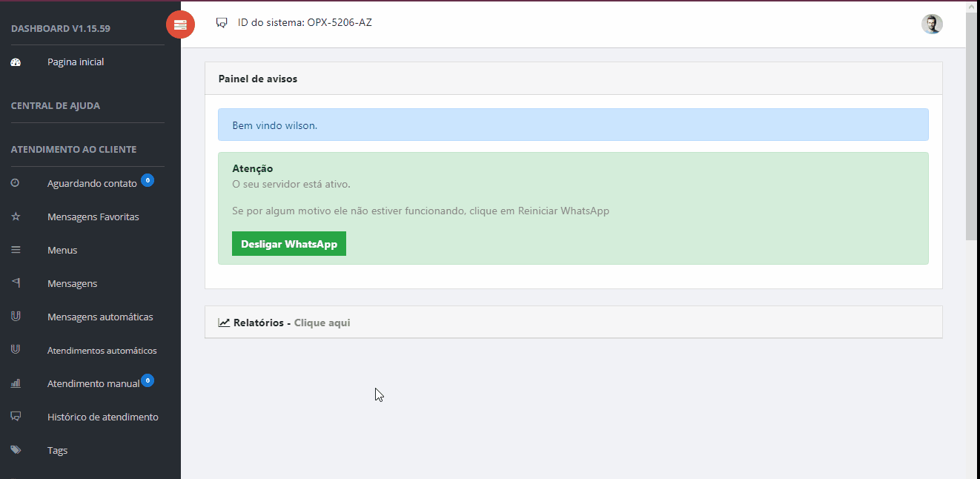Image resolution: width=980 pixels, height=479 pixels.
Task: Open the user avatar profile menu
Action: (932, 24)
